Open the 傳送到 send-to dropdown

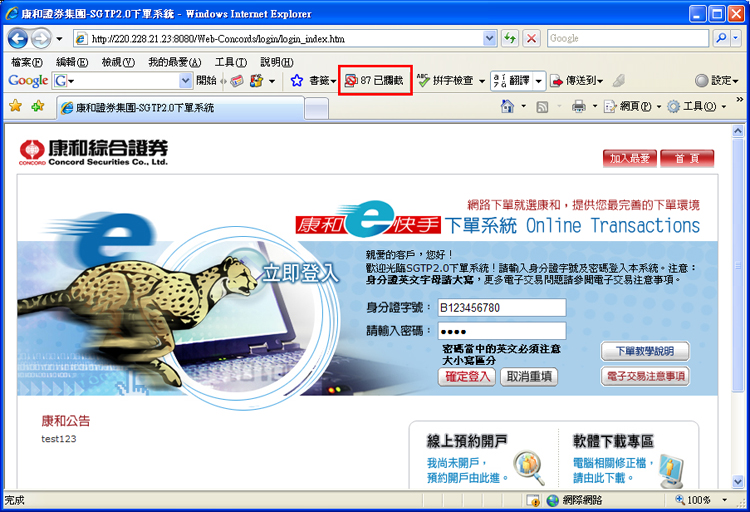577,81
